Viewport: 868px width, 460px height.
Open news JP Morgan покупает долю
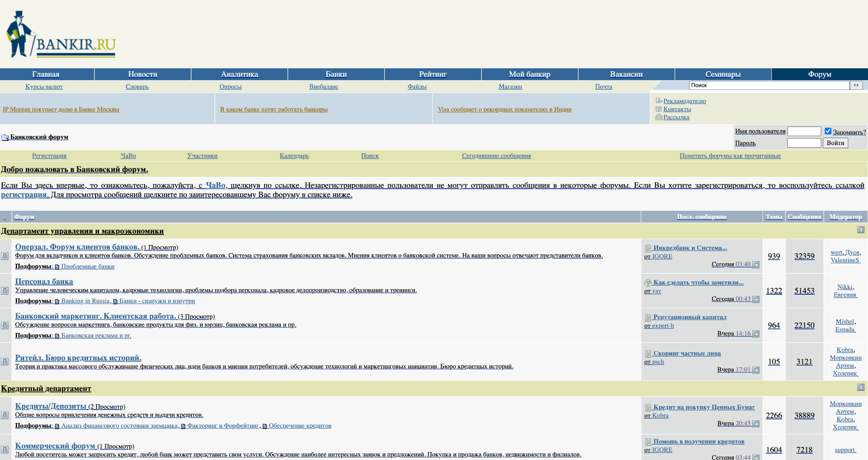[x=61, y=109]
